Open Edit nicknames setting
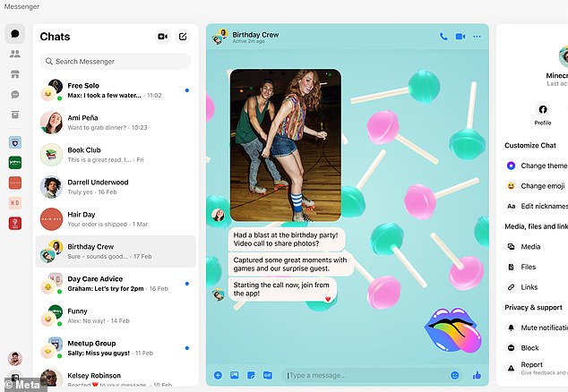568x392 pixels. coord(541,207)
